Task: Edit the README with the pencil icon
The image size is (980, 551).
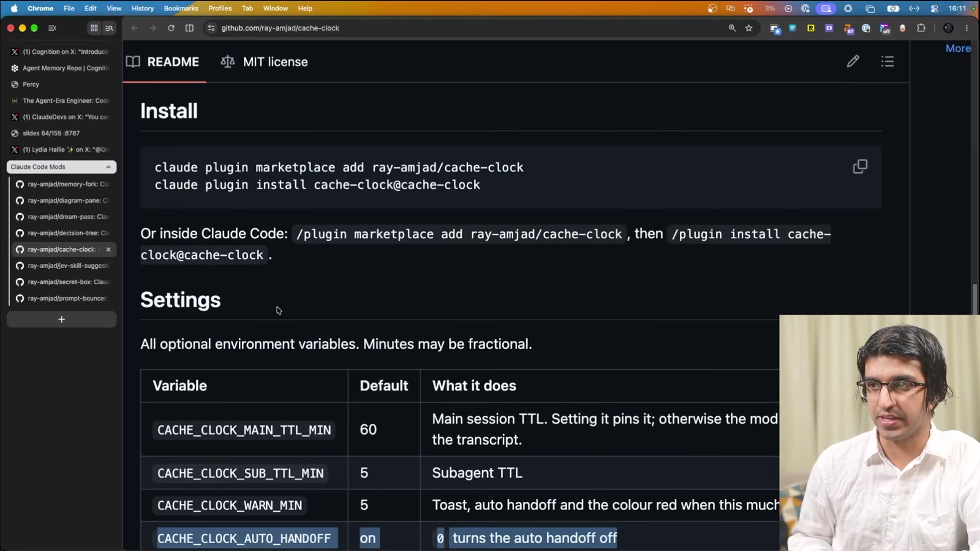Action: [853, 61]
